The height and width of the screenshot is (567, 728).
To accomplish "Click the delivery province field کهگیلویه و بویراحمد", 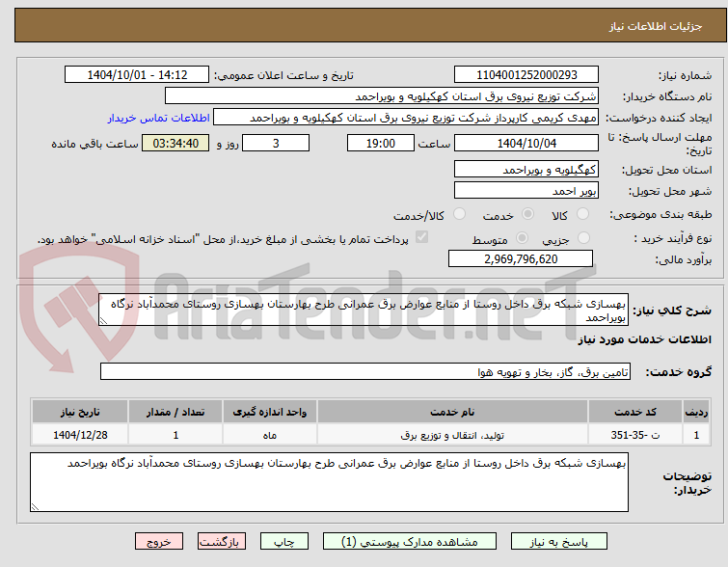I will [526, 170].
